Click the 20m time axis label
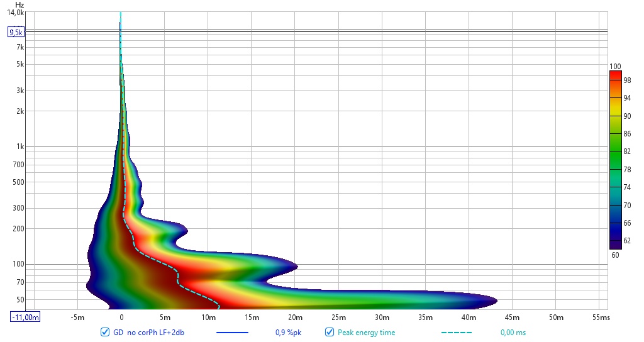 pos(295,317)
